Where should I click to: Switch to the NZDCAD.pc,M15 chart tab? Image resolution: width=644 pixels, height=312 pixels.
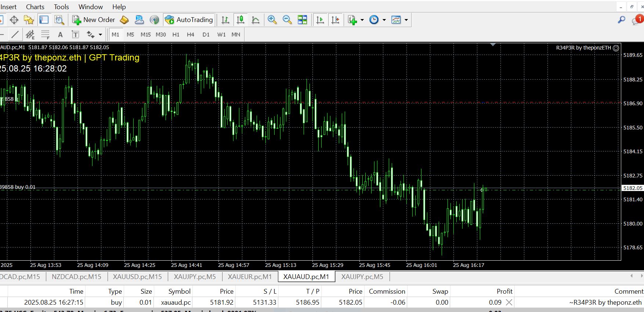point(76,277)
